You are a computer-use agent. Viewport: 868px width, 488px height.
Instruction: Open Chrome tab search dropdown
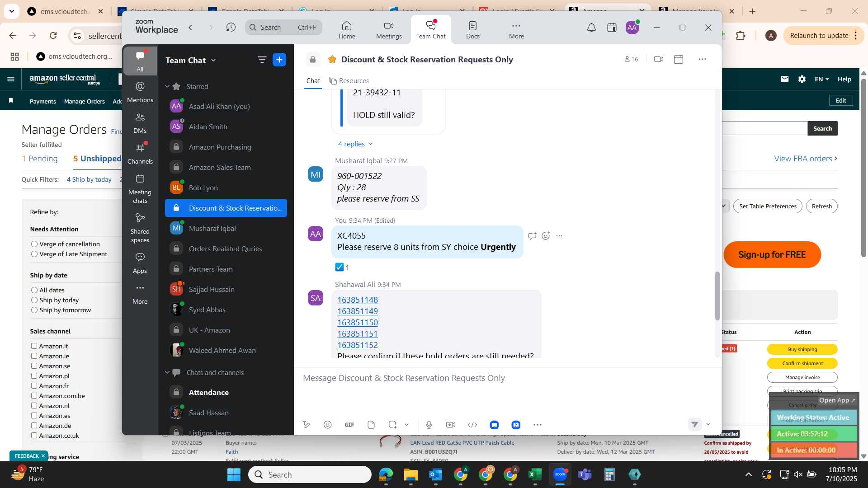coord(12,11)
